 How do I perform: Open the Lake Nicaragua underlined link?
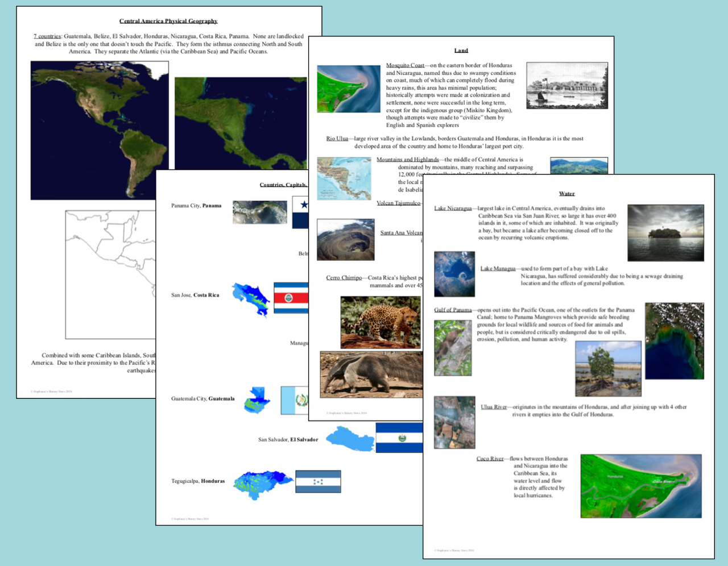coord(454,208)
